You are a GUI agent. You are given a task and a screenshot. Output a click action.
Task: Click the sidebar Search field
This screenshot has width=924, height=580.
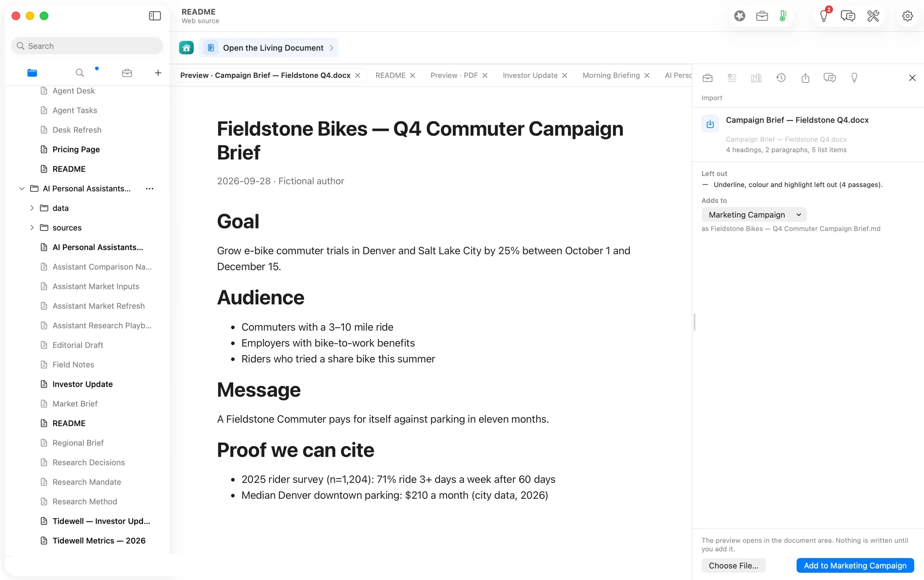(x=87, y=46)
